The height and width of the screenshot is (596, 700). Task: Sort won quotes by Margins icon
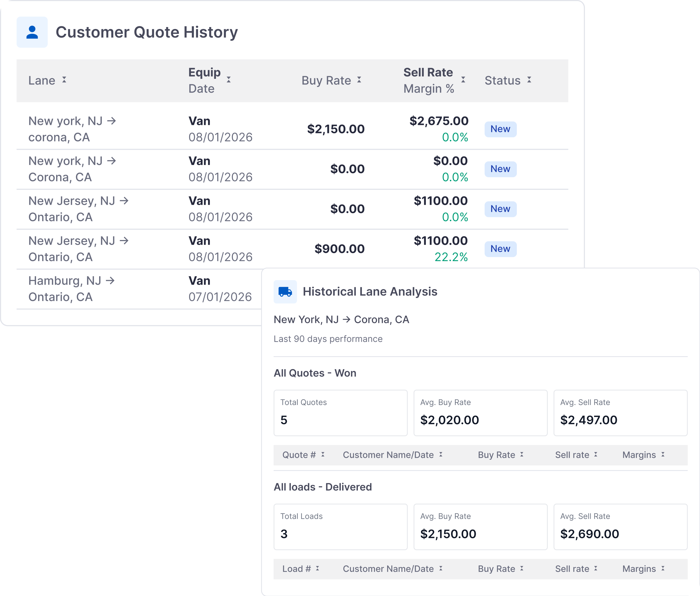(x=663, y=454)
